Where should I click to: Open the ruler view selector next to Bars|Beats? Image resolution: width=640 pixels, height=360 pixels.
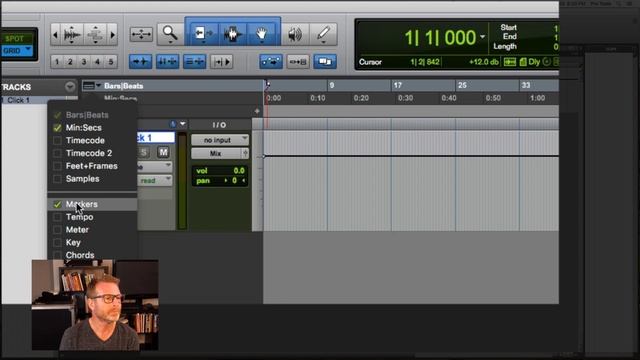coord(91,86)
